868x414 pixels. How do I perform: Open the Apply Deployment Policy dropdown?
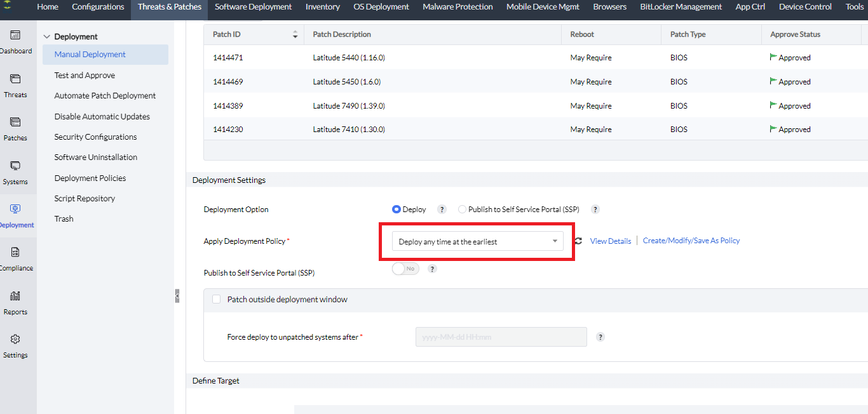pos(477,241)
